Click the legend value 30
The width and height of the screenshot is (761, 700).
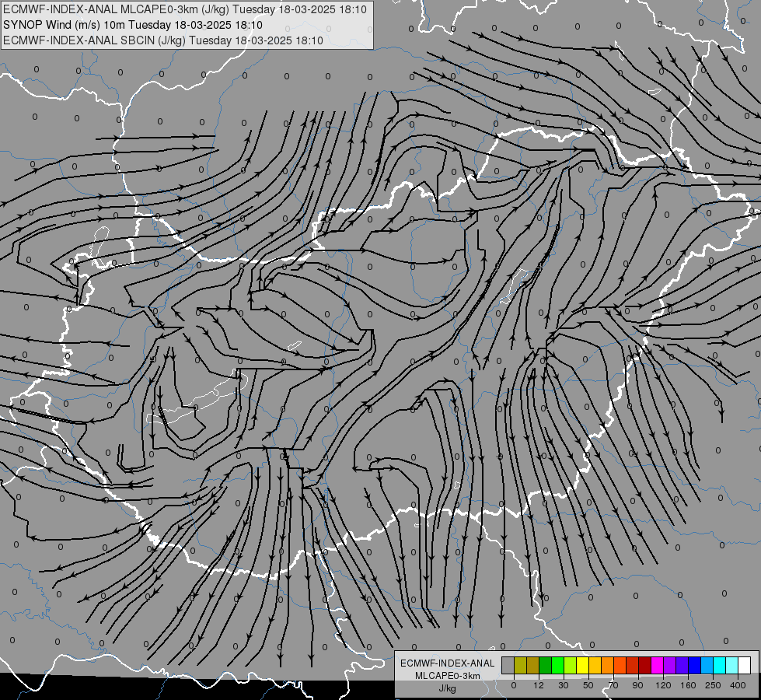[x=564, y=685]
